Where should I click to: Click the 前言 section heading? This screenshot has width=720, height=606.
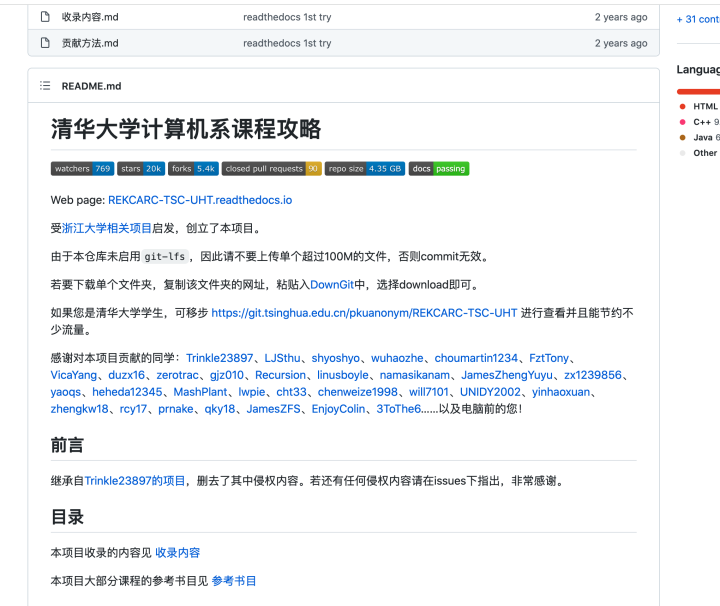click(x=67, y=446)
